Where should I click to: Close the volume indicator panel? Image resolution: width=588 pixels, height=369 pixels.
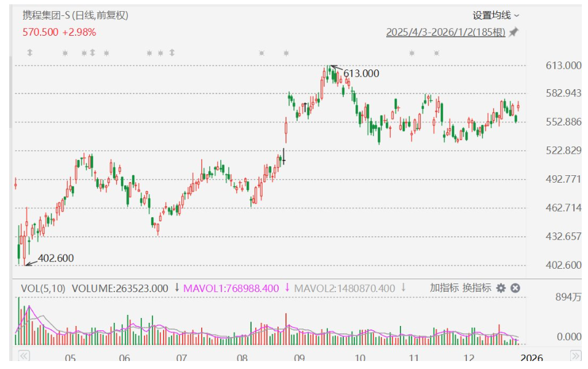[515, 288]
